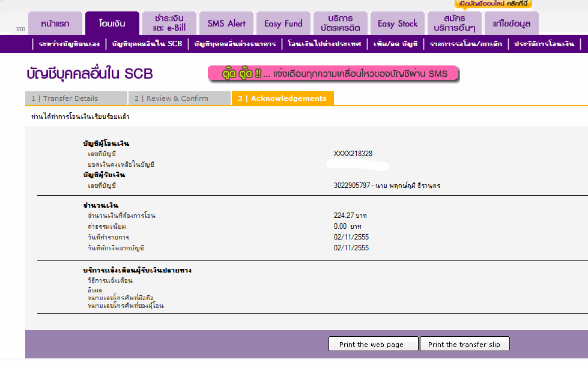Image resolution: width=588 pixels, height=365 pixels.
Task: Switch to the SMS Alert tab
Action: (x=226, y=23)
